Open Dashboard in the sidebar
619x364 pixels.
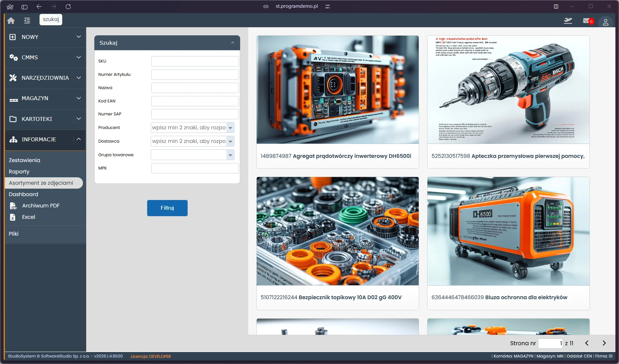click(x=23, y=194)
